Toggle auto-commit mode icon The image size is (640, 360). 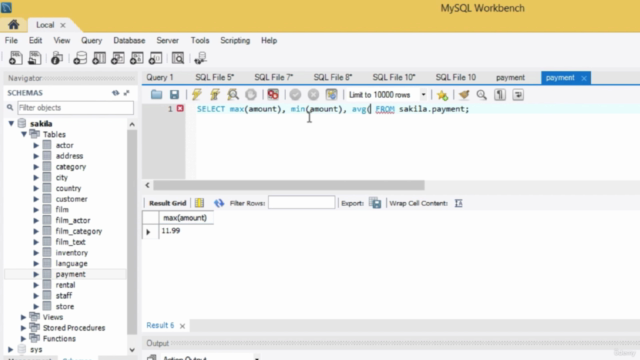point(331,95)
